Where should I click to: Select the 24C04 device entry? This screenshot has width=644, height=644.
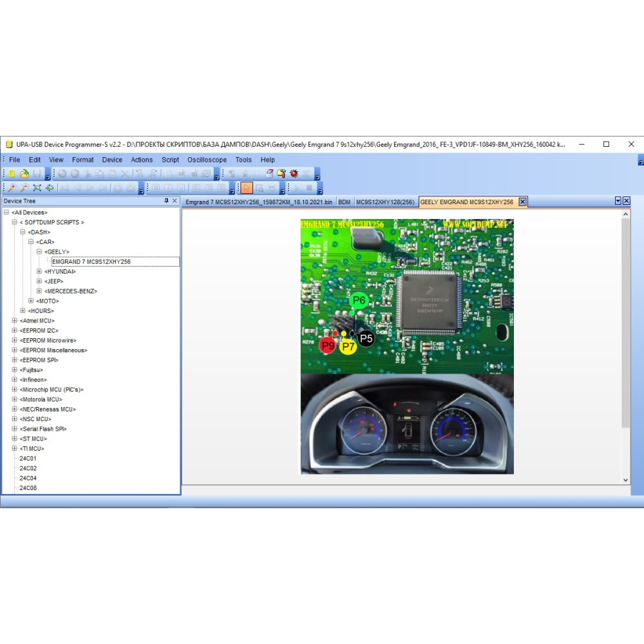[28, 478]
